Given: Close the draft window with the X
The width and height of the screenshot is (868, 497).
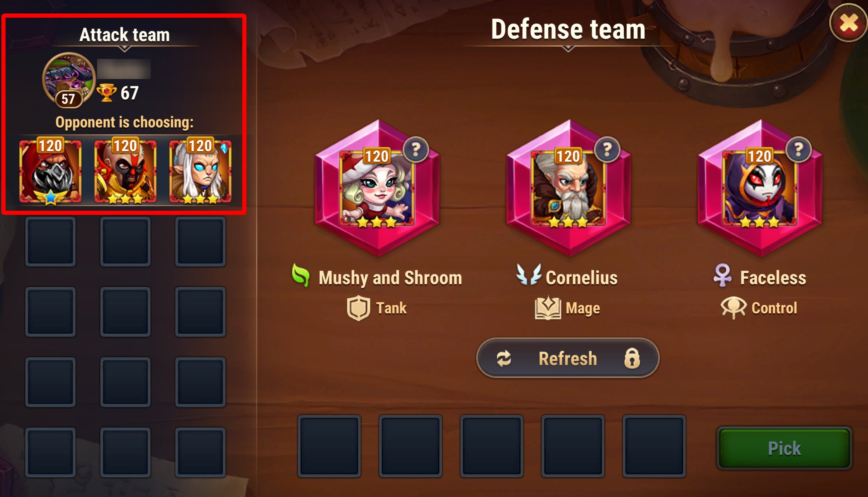Looking at the screenshot, I should [x=849, y=23].
